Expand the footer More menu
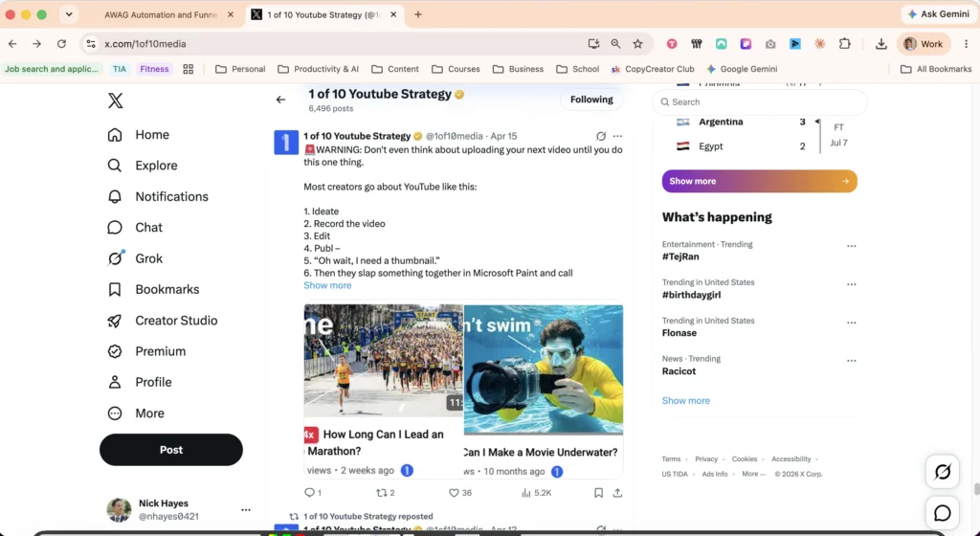980x536 pixels. pos(753,474)
